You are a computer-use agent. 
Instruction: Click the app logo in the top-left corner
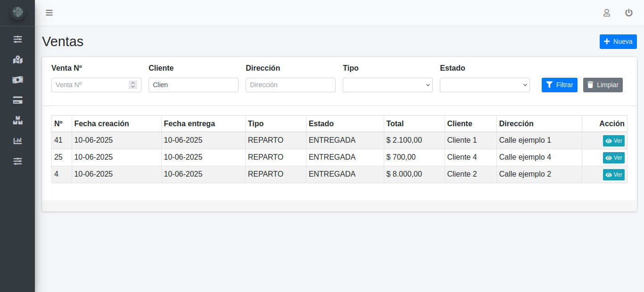(17, 13)
